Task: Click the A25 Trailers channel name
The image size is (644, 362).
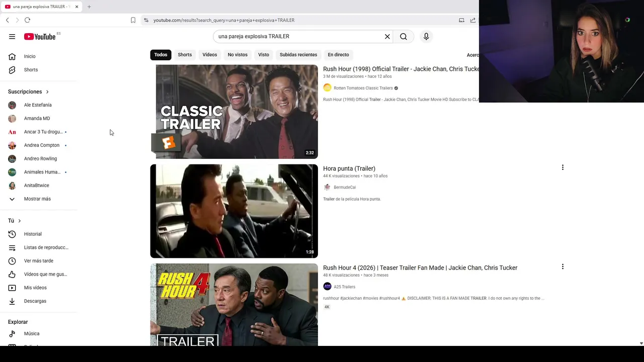Action: 345,287
